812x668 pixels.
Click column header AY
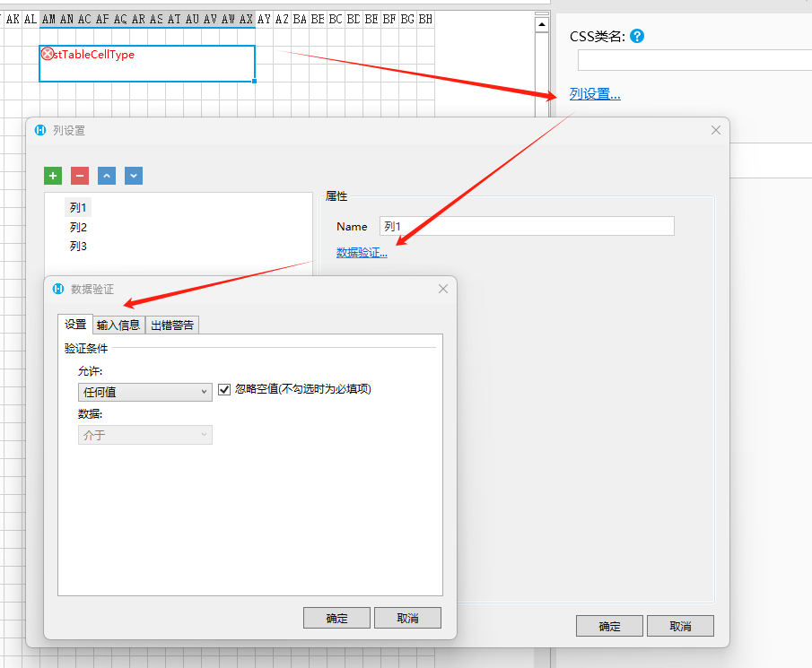coord(264,19)
